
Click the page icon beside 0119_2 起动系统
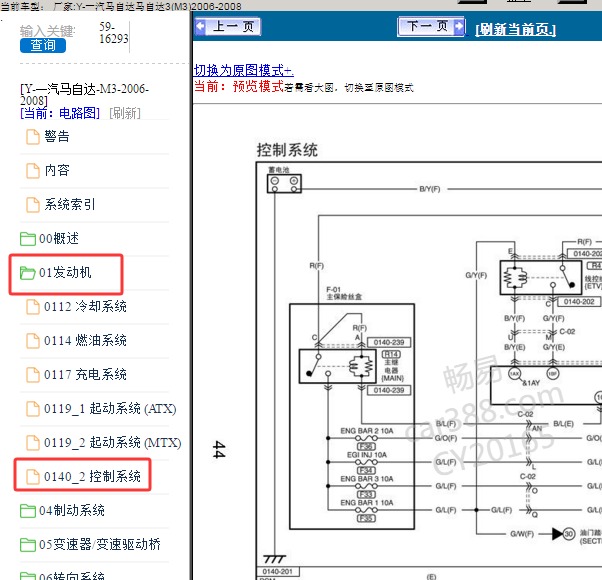[x=33, y=443]
